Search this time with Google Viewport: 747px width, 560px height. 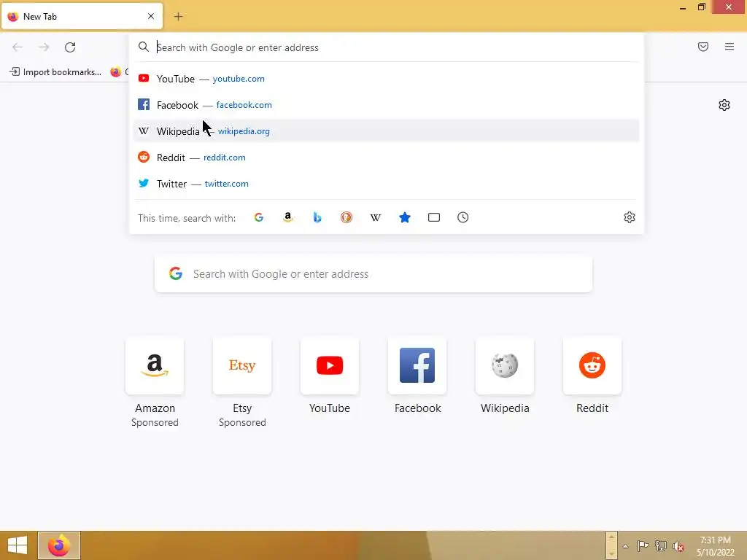259,217
